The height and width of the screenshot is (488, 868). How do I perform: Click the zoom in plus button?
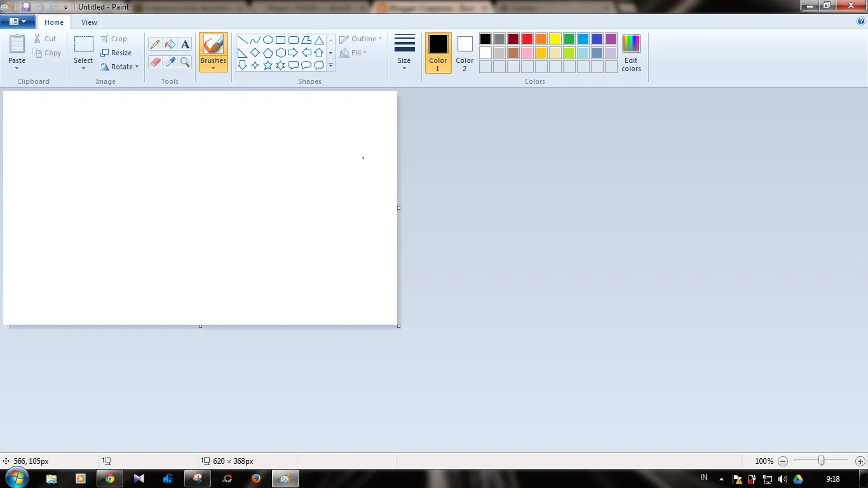click(x=860, y=461)
